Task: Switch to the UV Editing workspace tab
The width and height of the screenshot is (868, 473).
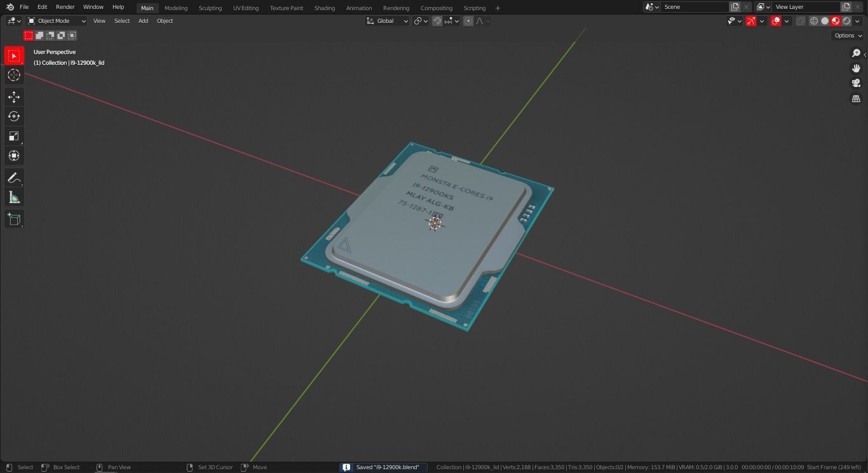Action: 246,8
